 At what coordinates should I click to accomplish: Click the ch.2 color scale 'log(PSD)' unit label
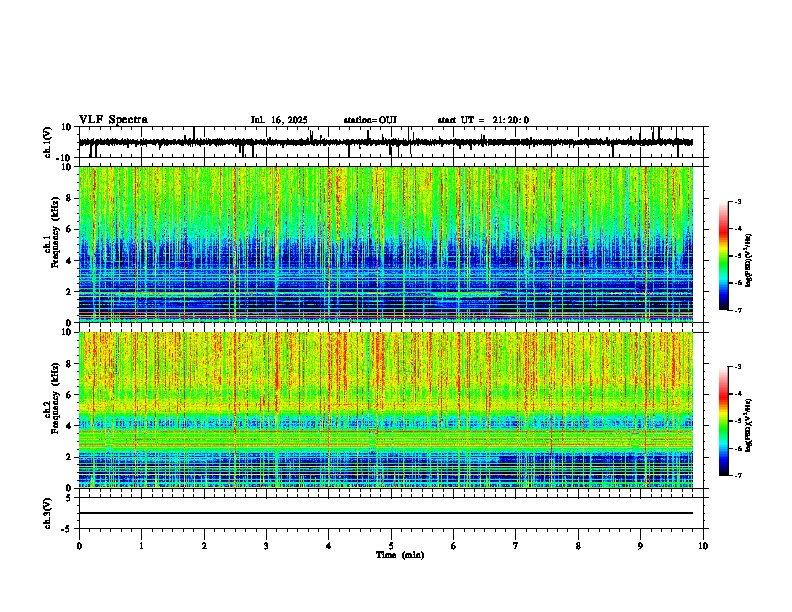pos(749,425)
